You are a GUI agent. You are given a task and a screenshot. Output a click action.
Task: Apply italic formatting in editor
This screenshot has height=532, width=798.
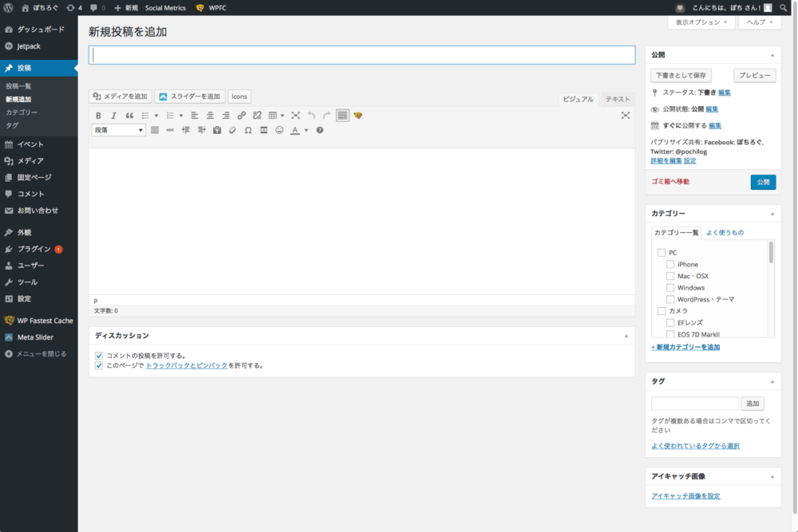113,116
